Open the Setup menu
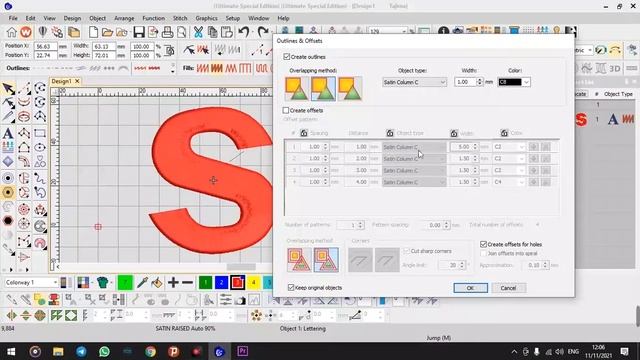Screen dimensions: 640x360 point(233,18)
